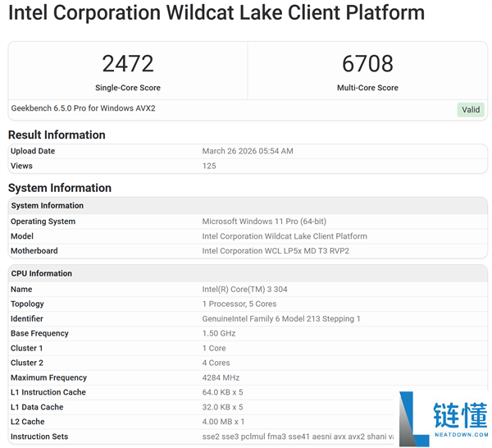
Task: Click the 4.00 MB x 1 value
Action: click(x=223, y=422)
